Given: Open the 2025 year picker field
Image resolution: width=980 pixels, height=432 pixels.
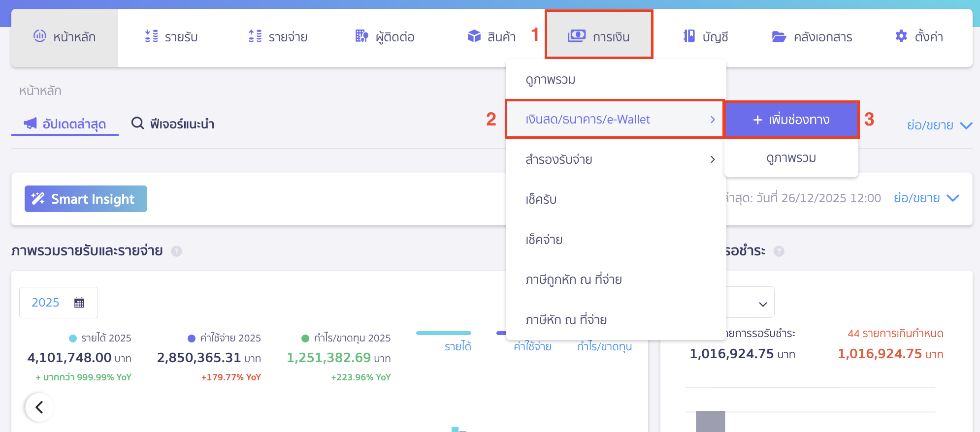Looking at the screenshot, I should coord(59,303).
